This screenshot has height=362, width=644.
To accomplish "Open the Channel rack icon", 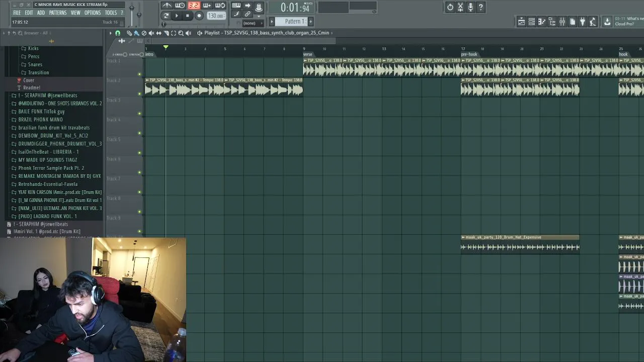I will click(x=532, y=22).
